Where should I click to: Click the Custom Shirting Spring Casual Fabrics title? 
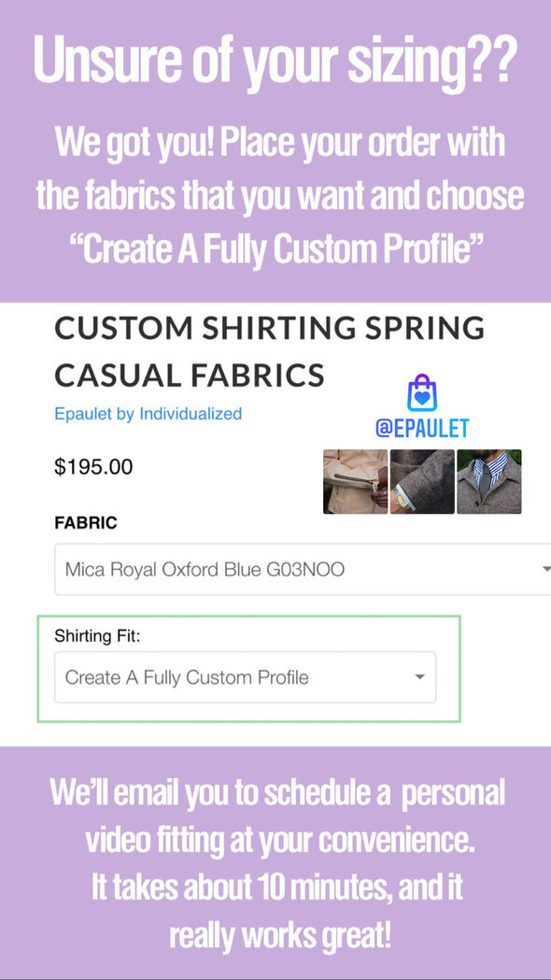pyautogui.click(x=269, y=352)
